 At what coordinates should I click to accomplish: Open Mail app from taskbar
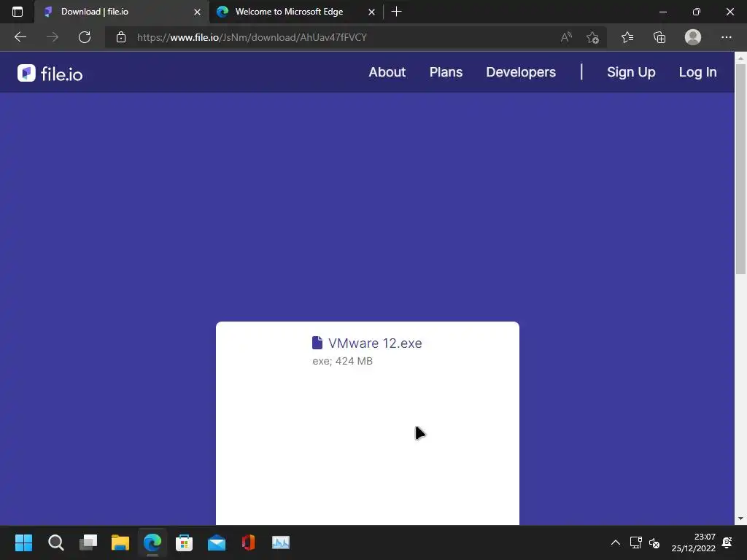point(216,542)
